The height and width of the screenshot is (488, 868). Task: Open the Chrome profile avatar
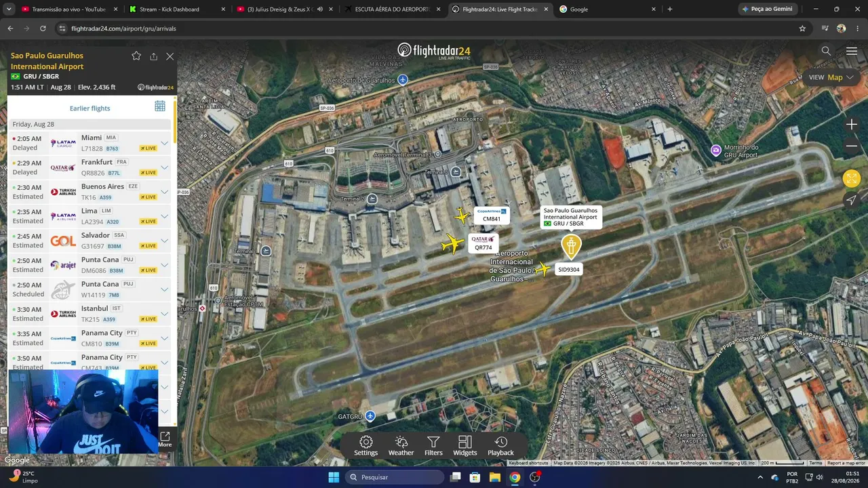[x=842, y=28]
